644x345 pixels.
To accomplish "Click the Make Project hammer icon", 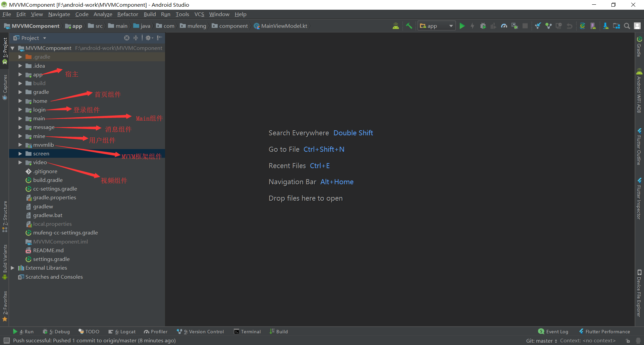I will coord(409,26).
